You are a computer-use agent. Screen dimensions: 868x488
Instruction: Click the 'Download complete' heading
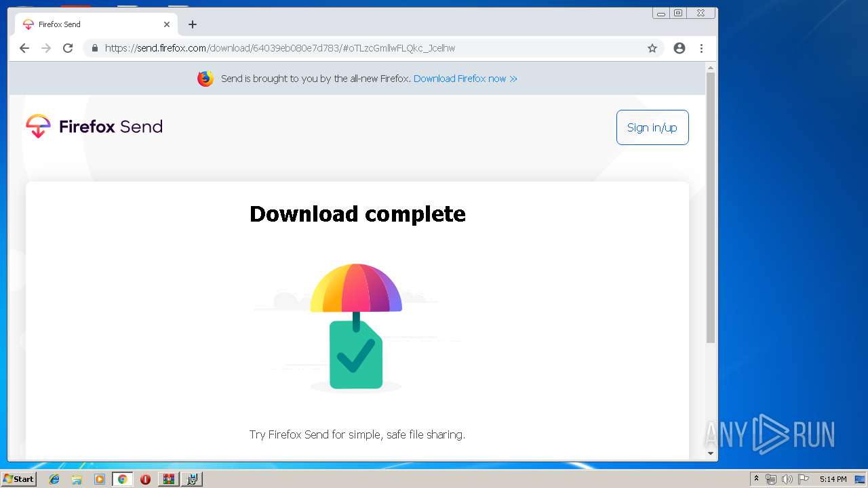tap(357, 213)
